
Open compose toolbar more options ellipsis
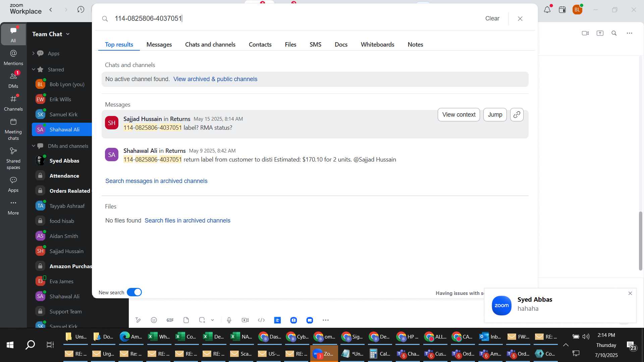pyautogui.click(x=326, y=320)
